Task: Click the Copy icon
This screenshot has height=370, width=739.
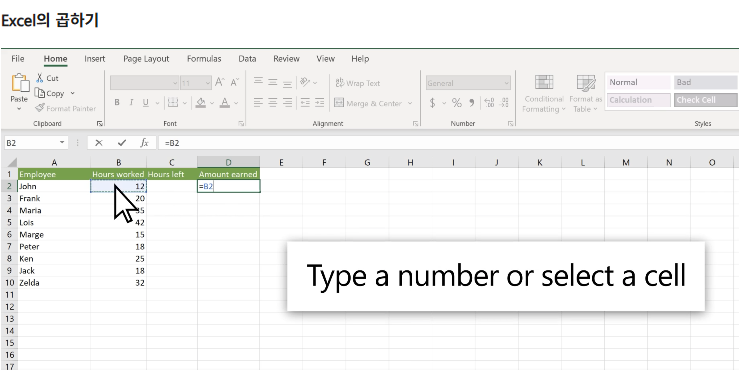Action: (x=40, y=93)
